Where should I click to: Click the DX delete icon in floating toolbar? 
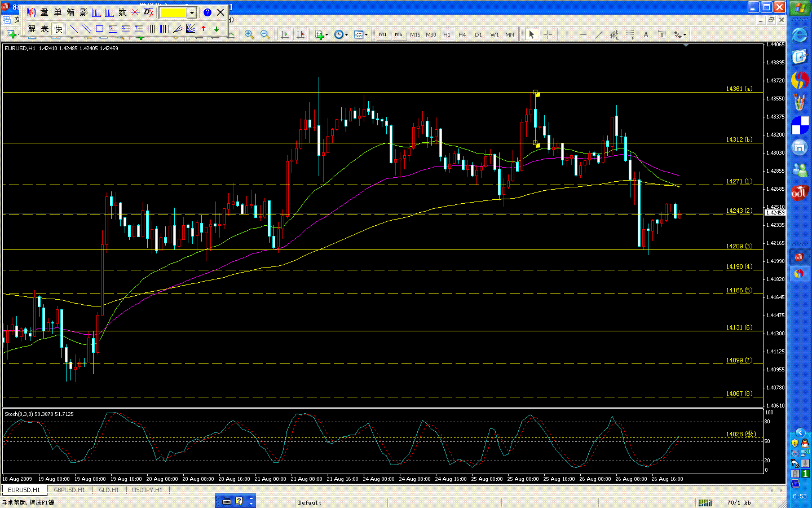[149, 12]
